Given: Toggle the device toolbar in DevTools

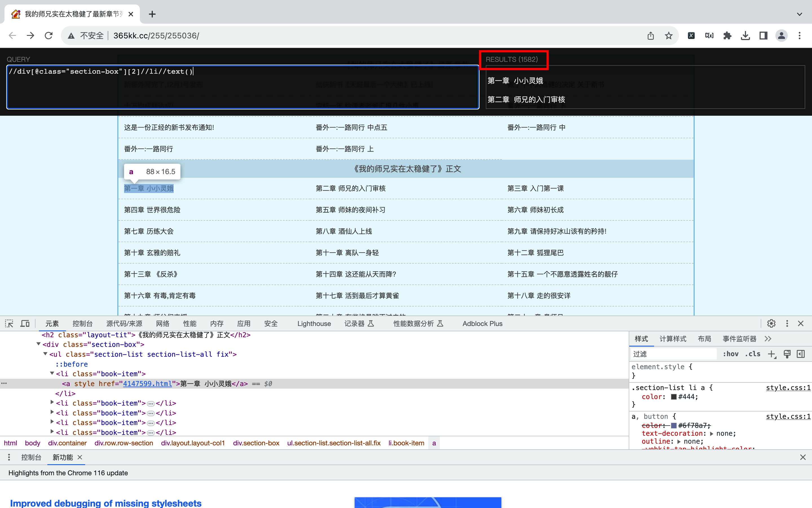Looking at the screenshot, I should click(25, 323).
